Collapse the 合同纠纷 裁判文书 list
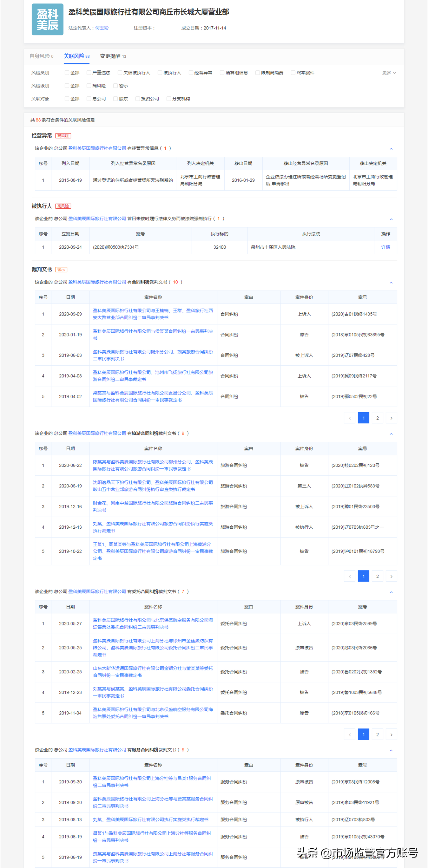 391,282
